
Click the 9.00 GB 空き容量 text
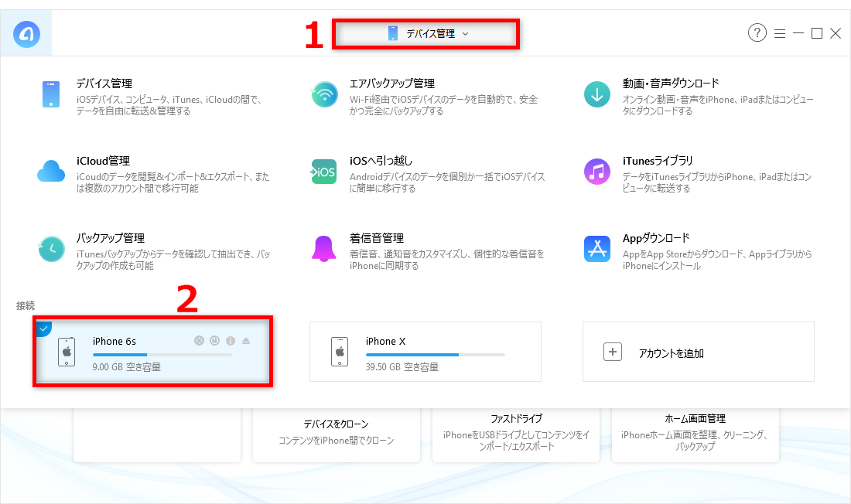coord(126,366)
